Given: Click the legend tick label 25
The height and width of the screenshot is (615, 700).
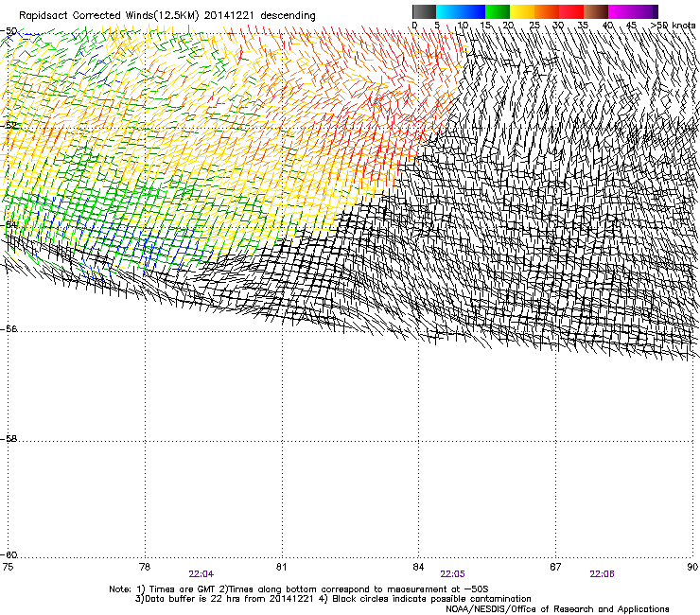Looking at the screenshot, I should click(534, 26).
